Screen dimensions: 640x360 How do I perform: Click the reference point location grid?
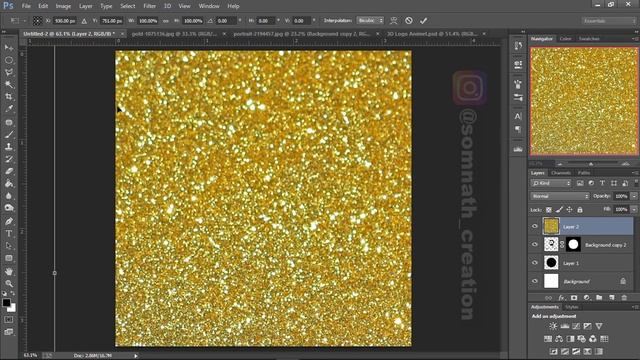pyautogui.click(x=37, y=20)
